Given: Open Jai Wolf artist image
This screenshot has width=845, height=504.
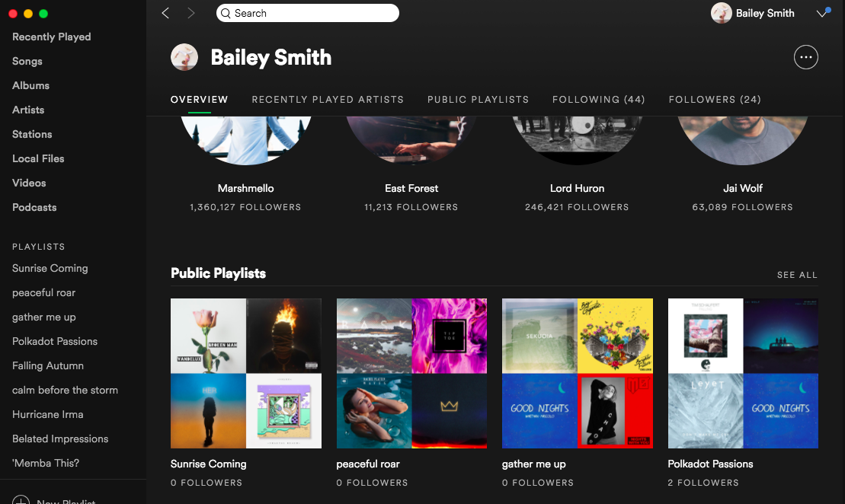Looking at the screenshot, I should 743,141.
